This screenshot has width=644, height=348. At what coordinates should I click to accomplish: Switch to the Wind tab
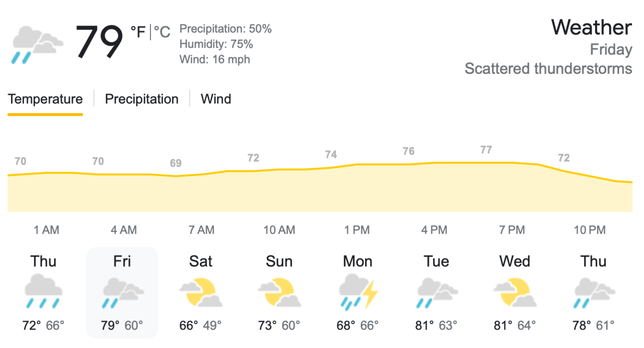(x=216, y=99)
